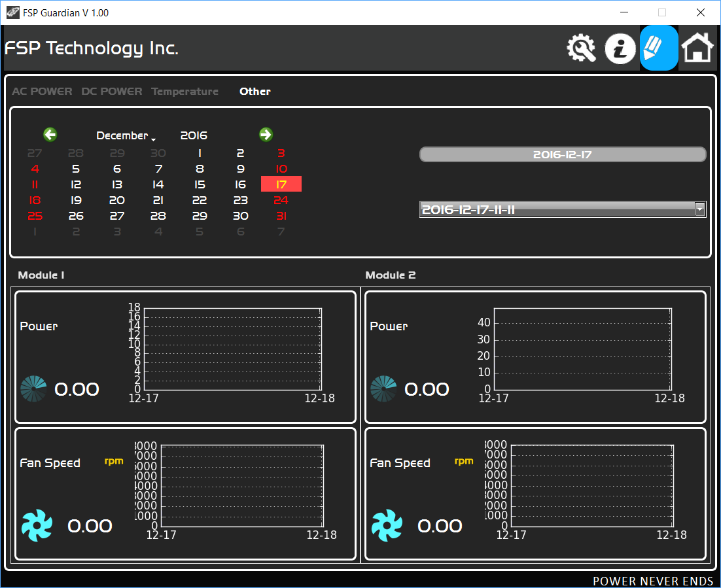
Task: Go to the home icon
Action: coord(697,47)
